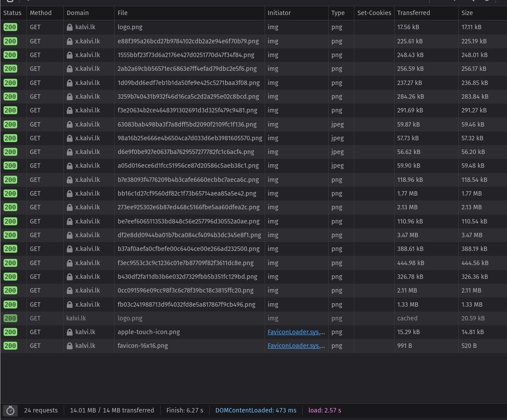Open the performance analysis stopwatch icon
The height and width of the screenshot is (420, 507).
pyautogui.click(x=11, y=411)
